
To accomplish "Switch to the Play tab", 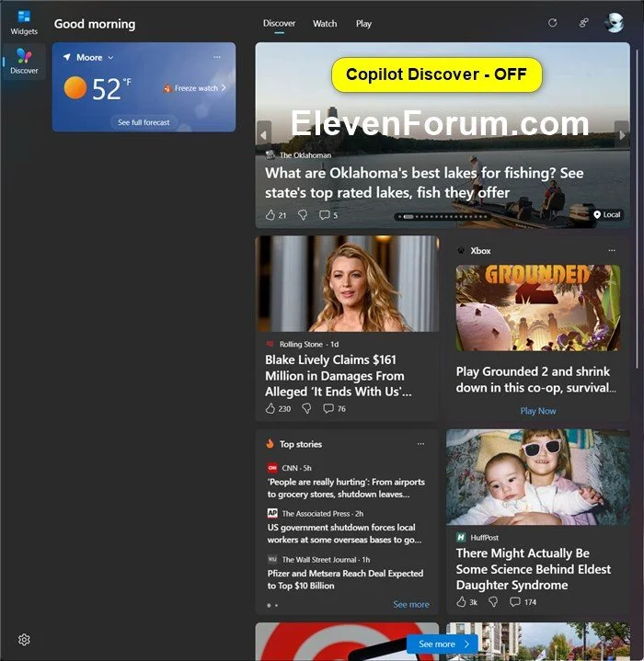I will (363, 24).
